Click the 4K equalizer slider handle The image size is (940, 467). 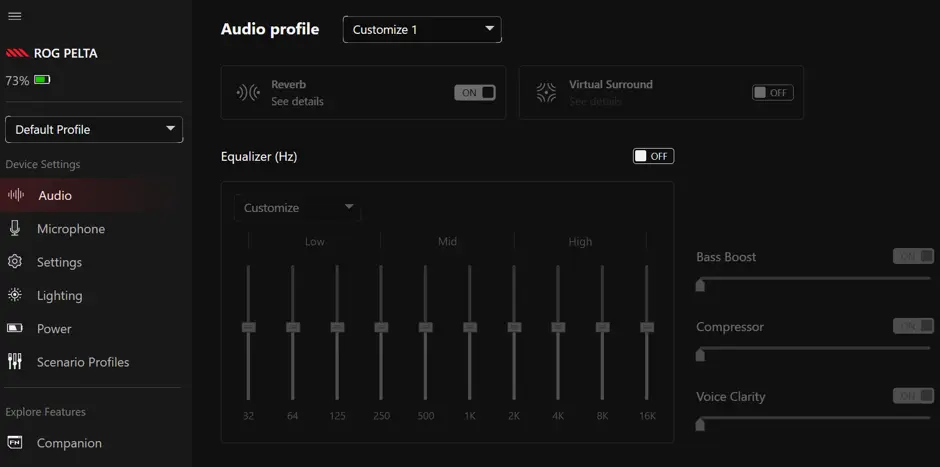pos(558,327)
